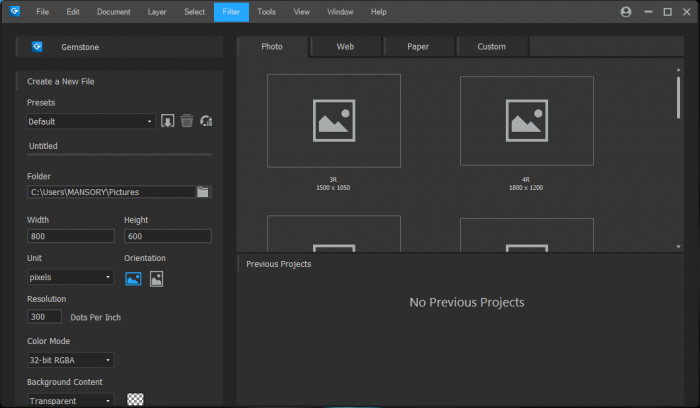700x408 pixels.
Task: Click the Gemstone panel header icon
Action: [x=38, y=47]
